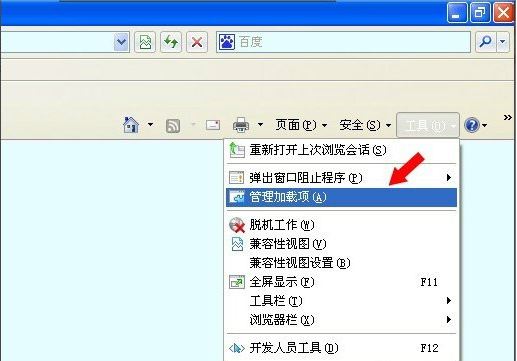The height and width of the screenshot is (361, 517).
Task: Open the search provider dropdown arrow
Action: [x=503, y=42]
